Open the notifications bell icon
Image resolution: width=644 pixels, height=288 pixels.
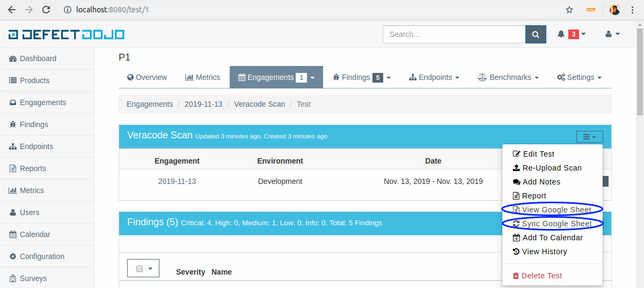click(x=561, y=34)
